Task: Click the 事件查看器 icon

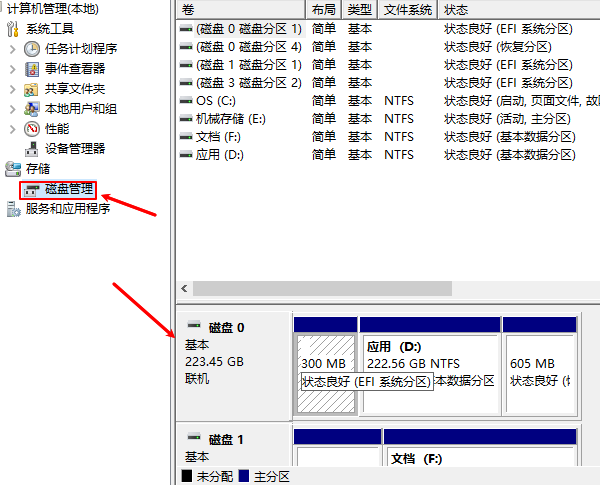Action: [x=32, y=69]
